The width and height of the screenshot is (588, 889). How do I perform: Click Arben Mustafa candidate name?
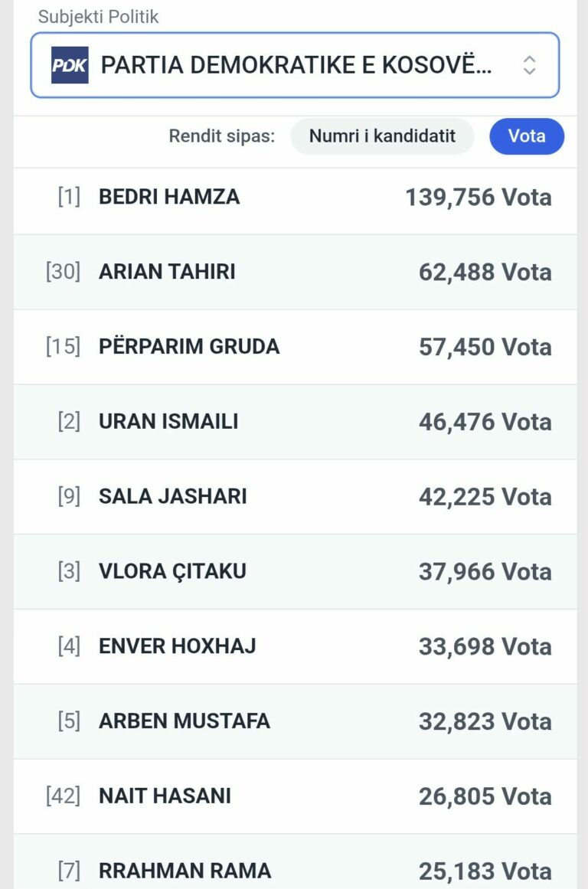185,721
